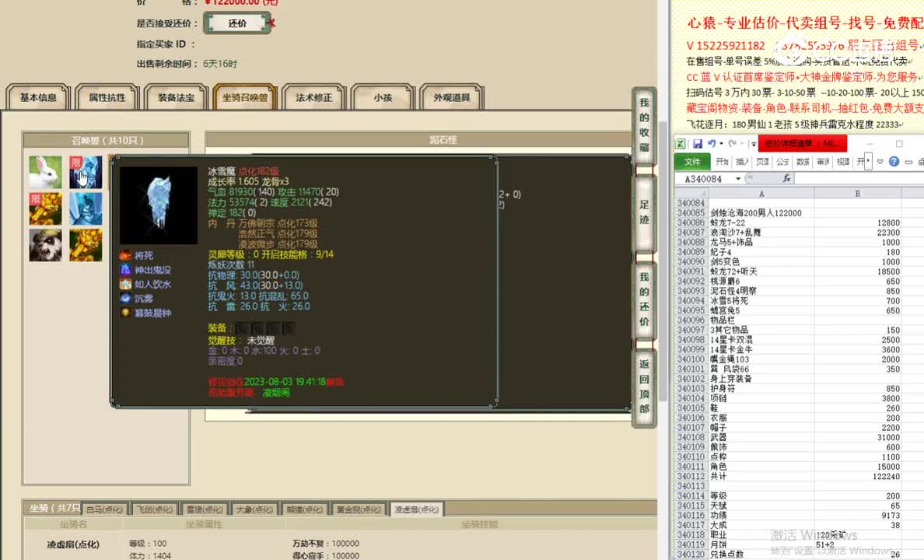Switch to the 基本信息 tab
924x560 pixels.
37,96
